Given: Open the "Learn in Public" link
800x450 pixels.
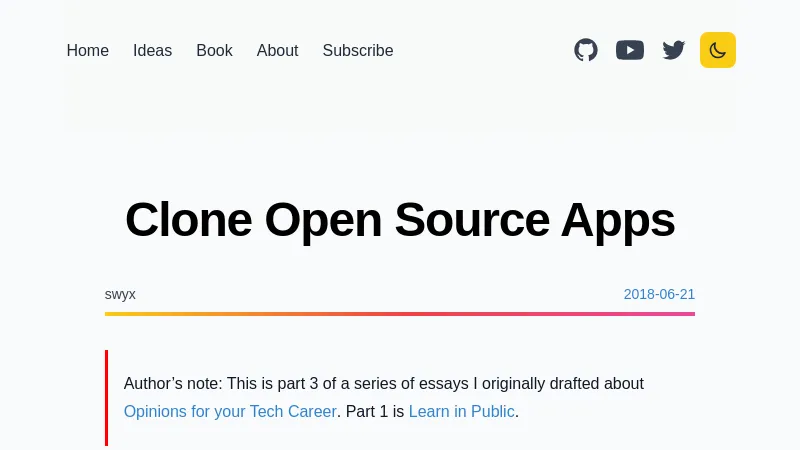Looking at the screenshot, I should [x=461, y=411].
